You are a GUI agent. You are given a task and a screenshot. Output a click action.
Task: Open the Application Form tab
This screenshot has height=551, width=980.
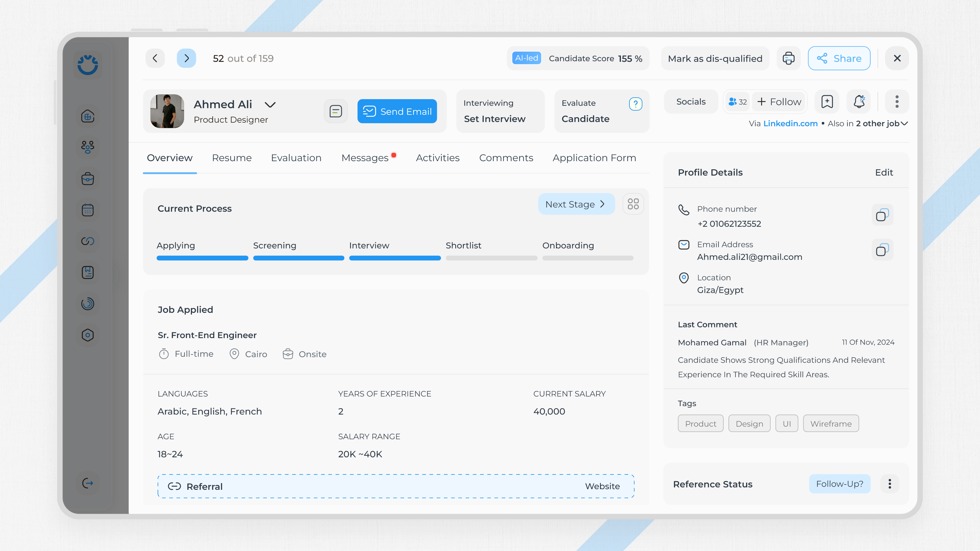594,157
